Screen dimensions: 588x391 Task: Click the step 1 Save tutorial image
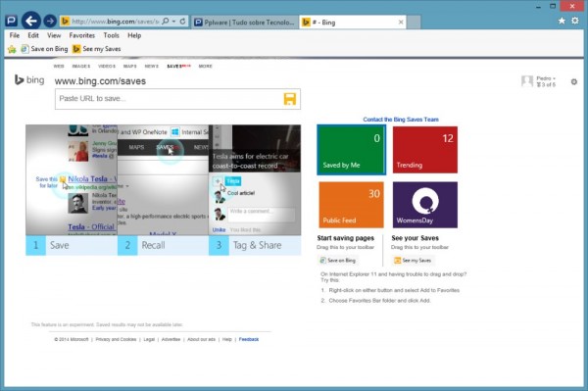coord(72,180)
